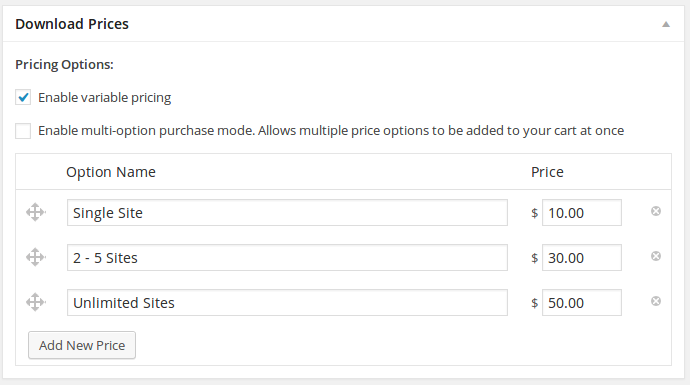Click the Enable variable pricing label text
Image resolution: width=690 pixels, height=385 pixels.
tap(104, 97)
